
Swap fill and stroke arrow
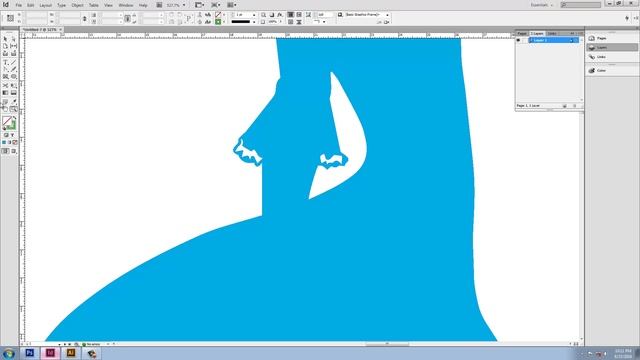[14, 118]
